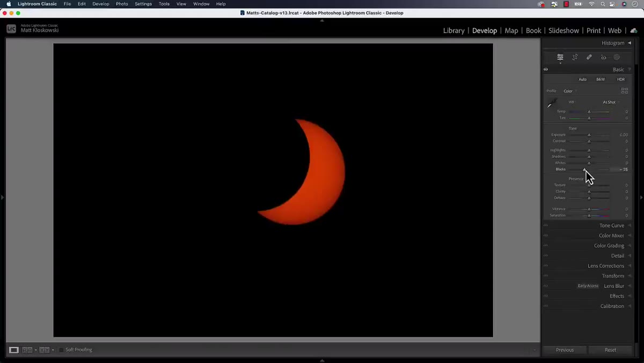Image resolution: width=644 pixels, height=363 pixels.
Task: Hide the top module picker arrow
Action: tap(322, 20)
